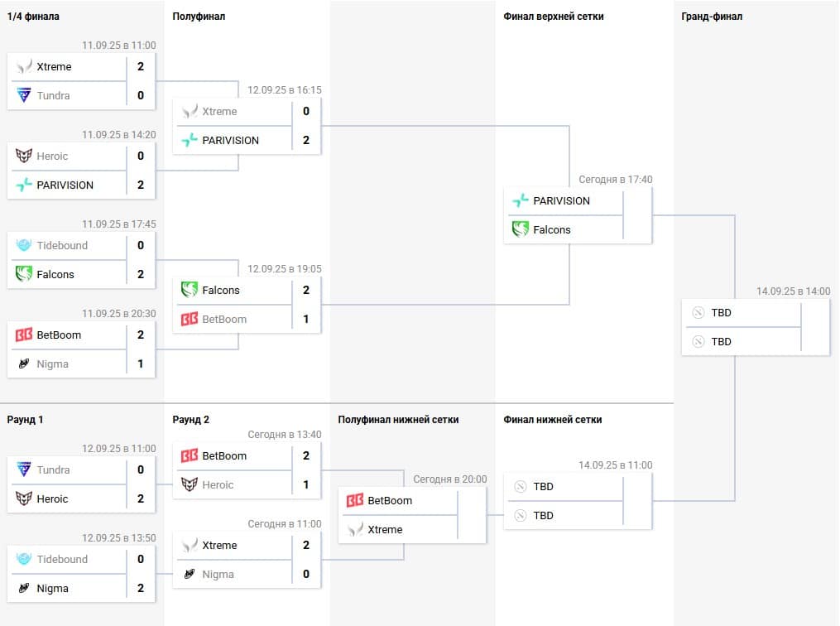Open the PARIVISION team name in the 16:15 semifinal
Screen dimensions: 840x626
(x=231, y=141)
